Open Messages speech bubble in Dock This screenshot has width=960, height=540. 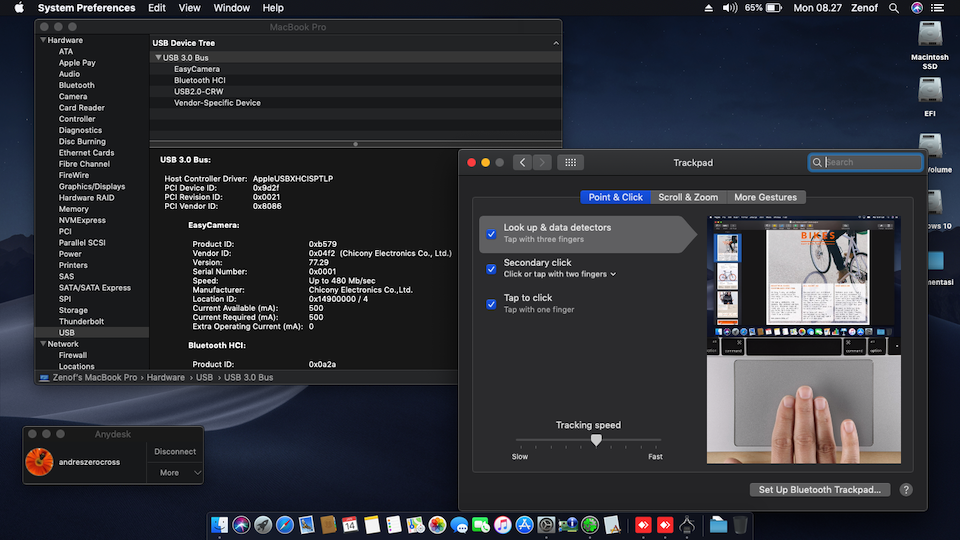pyautogui.click(x=459, y=525)
